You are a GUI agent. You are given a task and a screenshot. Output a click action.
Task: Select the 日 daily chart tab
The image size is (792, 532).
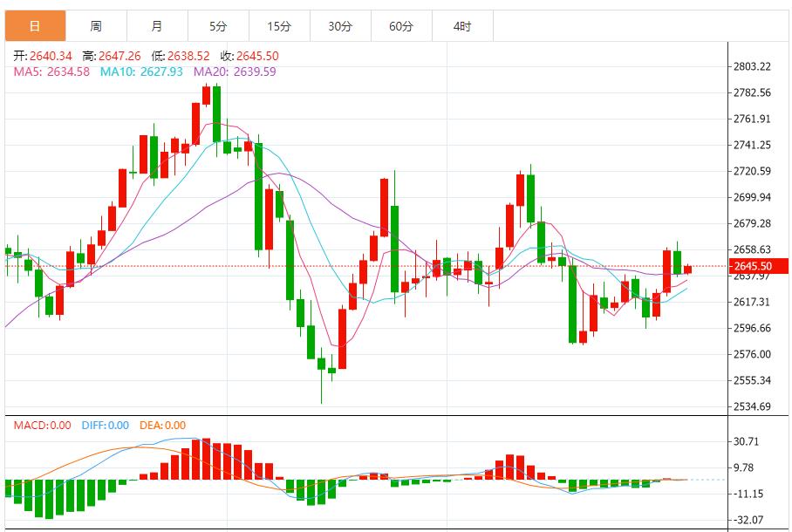pos(35,26)
